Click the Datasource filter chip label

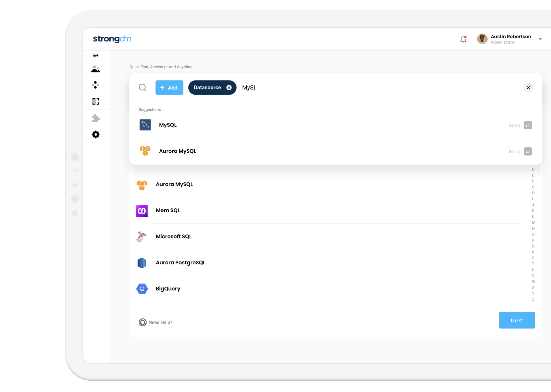tap(207, 88)
